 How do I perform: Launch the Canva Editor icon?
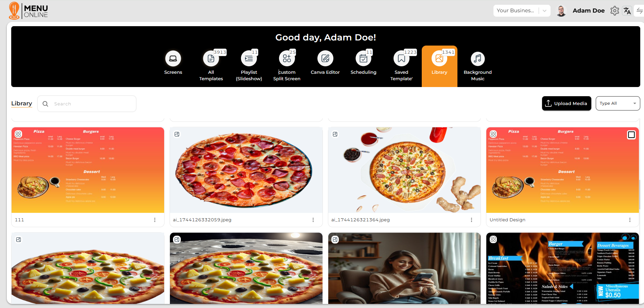pyautogui.click(x=325, y=58)
